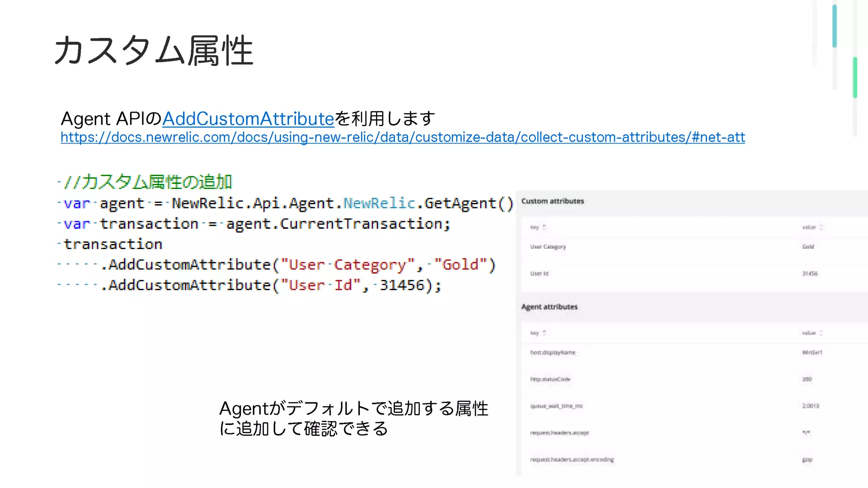Select the User Id attribute row
868x488 pixels.
[539, 274]
